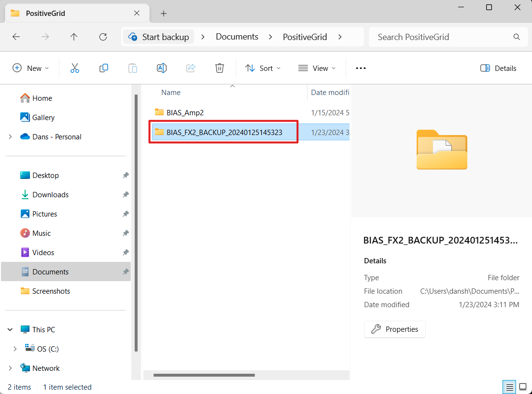This screenshot has width=532, height=394.
Task: Select Downloads in the navigation pane
Action: point(50,194)
